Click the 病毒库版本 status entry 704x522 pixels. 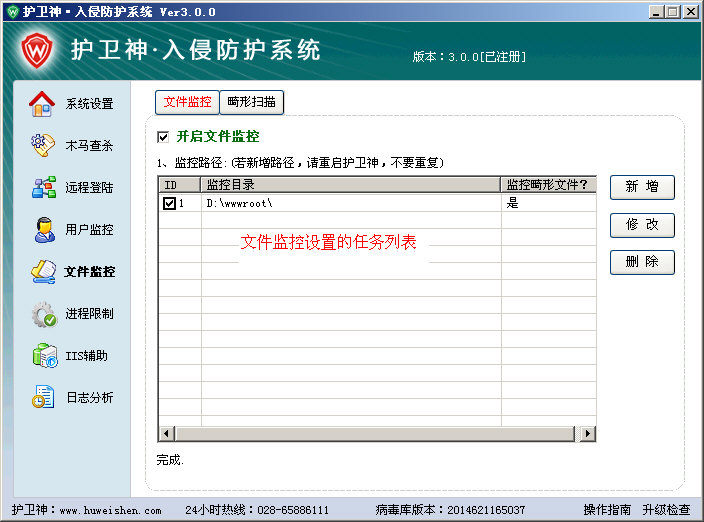pos(450,510)
